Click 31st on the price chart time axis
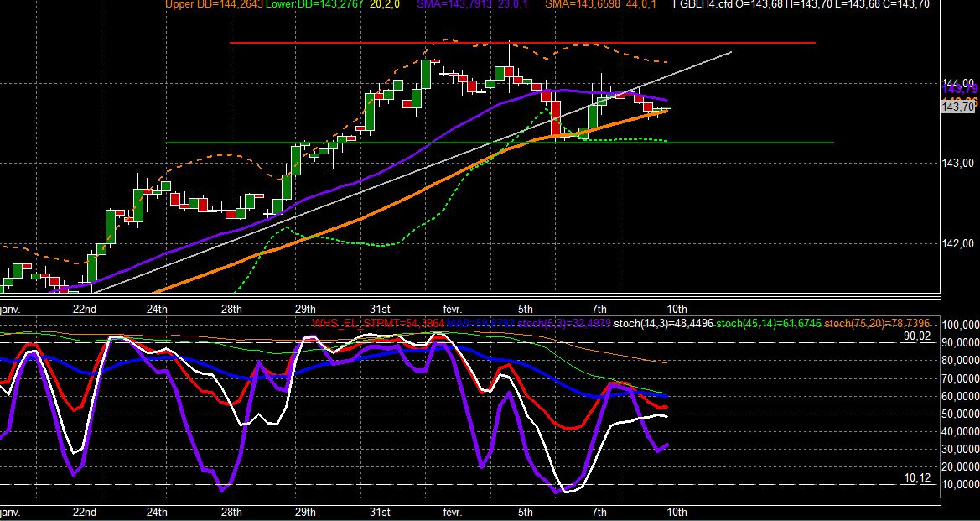The height and width of the screenshot is (521, 980). coord(380,309)
